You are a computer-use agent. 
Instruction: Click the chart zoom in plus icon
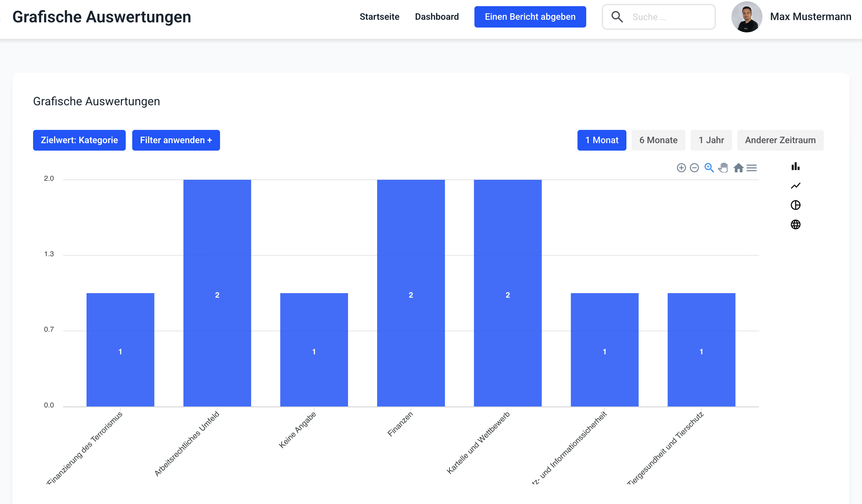point(681,168)
